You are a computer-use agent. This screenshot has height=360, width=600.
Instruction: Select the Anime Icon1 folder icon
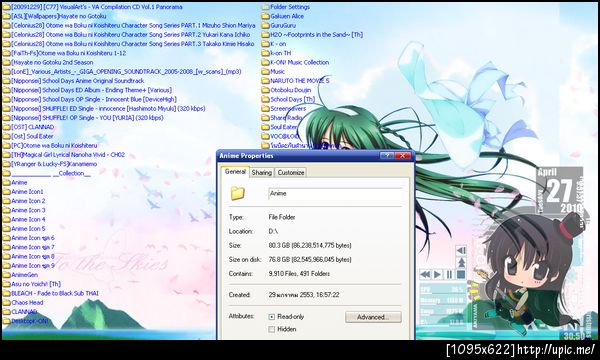(x=7, y=192)
